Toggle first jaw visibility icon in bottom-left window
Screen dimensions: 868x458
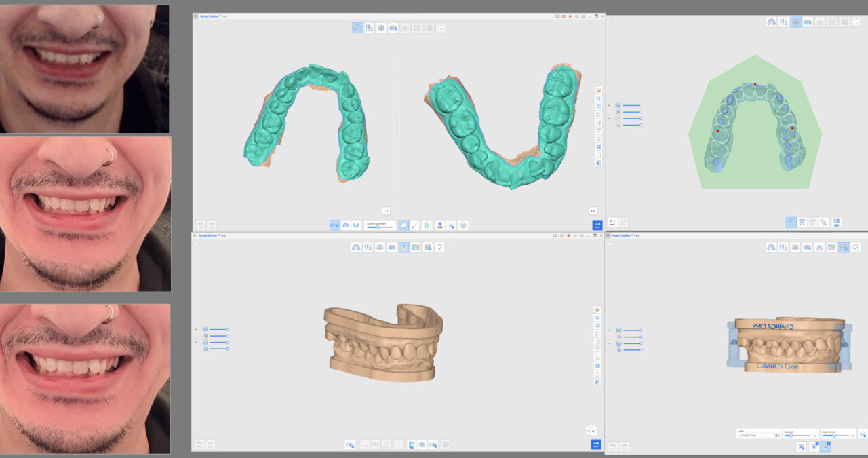coord(205,329)
